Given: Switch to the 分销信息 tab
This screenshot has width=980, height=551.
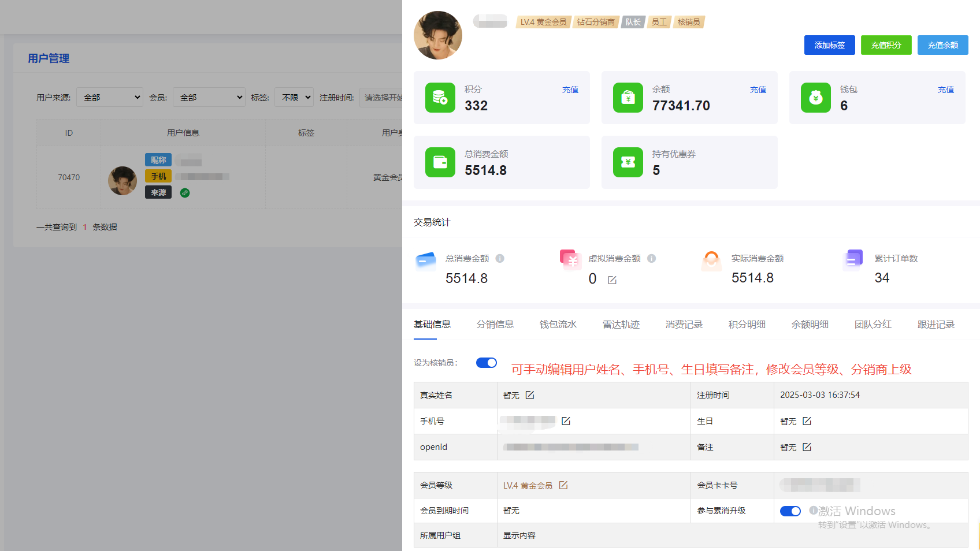Looking at the screenshot, I should point(495,325).
